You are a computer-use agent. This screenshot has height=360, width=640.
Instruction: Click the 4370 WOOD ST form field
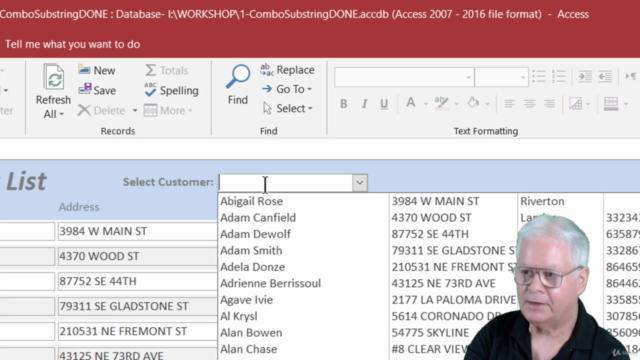(x=138, y=256)
